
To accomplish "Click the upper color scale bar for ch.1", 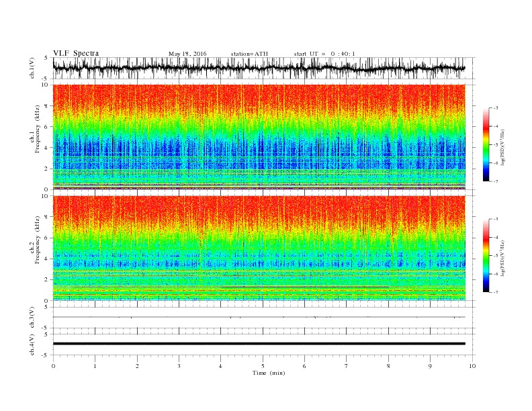I will pyautogui.click(x=486, y=145).
